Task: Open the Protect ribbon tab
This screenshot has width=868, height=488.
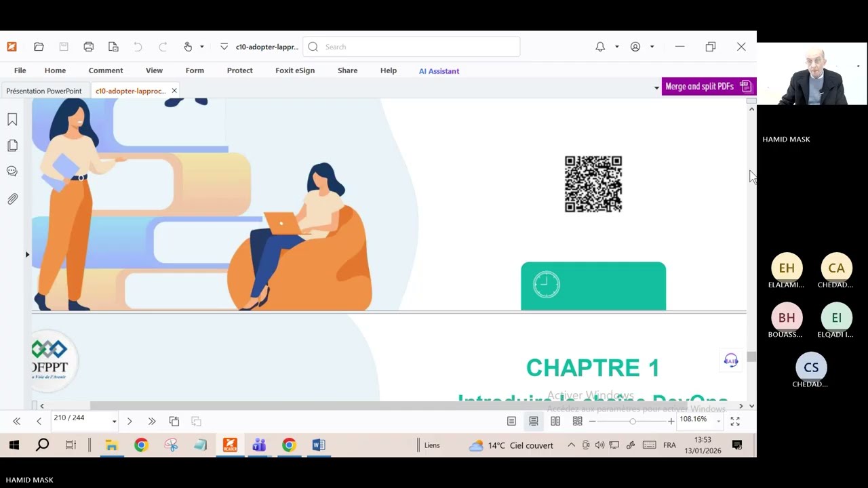Action: coord(240,70)
